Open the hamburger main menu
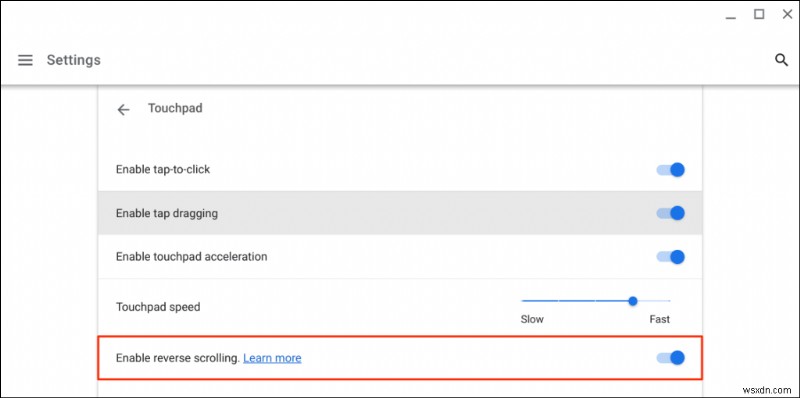The image size is (800, 398). 25,60
